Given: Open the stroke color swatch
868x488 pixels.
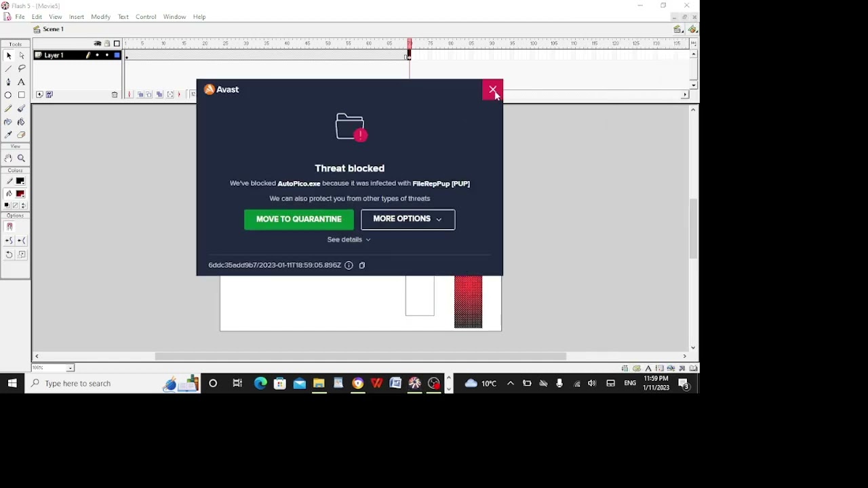Looking at the screenshot, I should (x=20, y=181).
